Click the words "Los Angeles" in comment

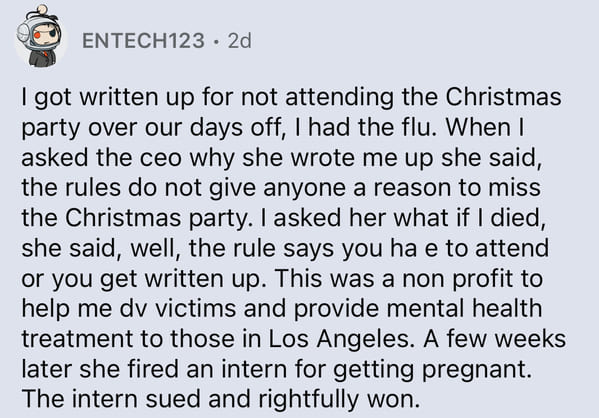click(x=339, y=339)
